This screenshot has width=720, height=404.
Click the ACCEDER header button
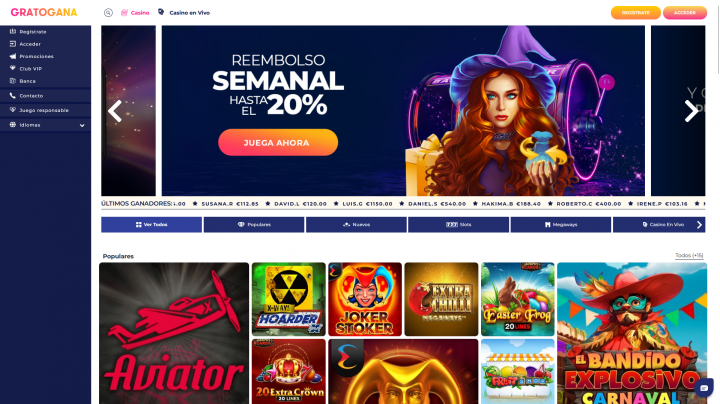685,12
